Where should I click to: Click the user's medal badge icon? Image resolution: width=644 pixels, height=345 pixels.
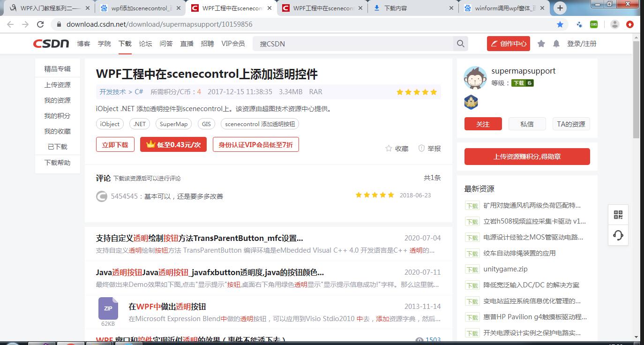(x=471, y=102)
